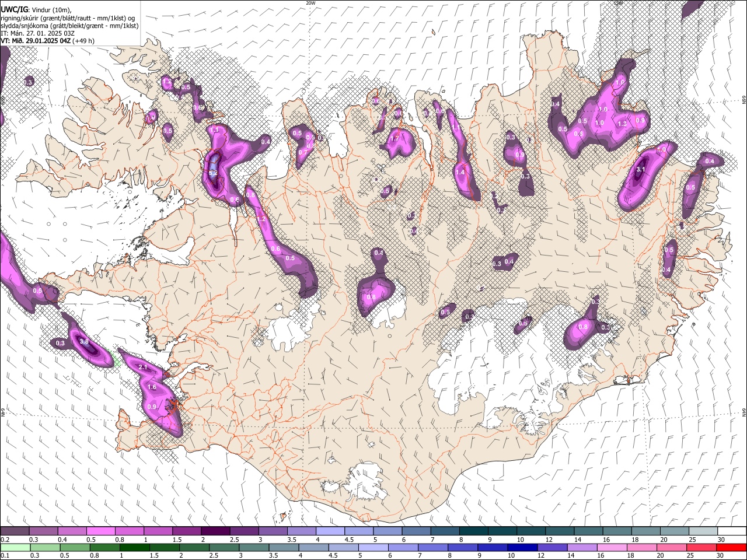
Task: Click the 'UWC/IG: Vindur (10m)' title text
Action: [x=36, y=10]
